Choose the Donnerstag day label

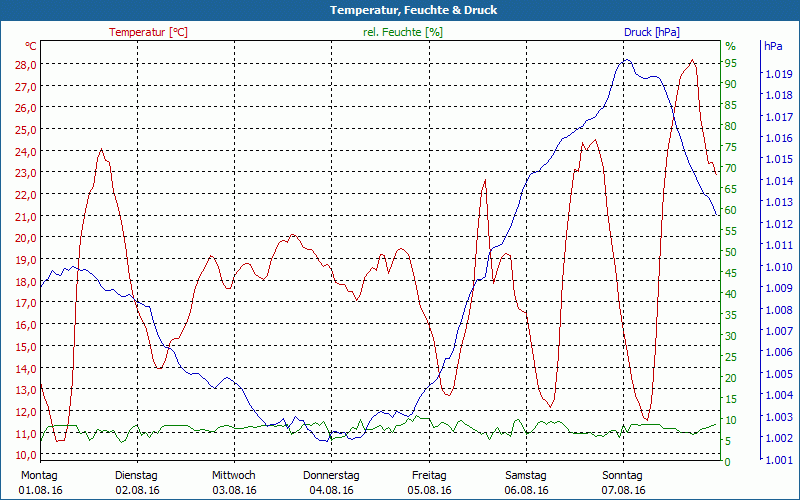[x=331, y=475]
